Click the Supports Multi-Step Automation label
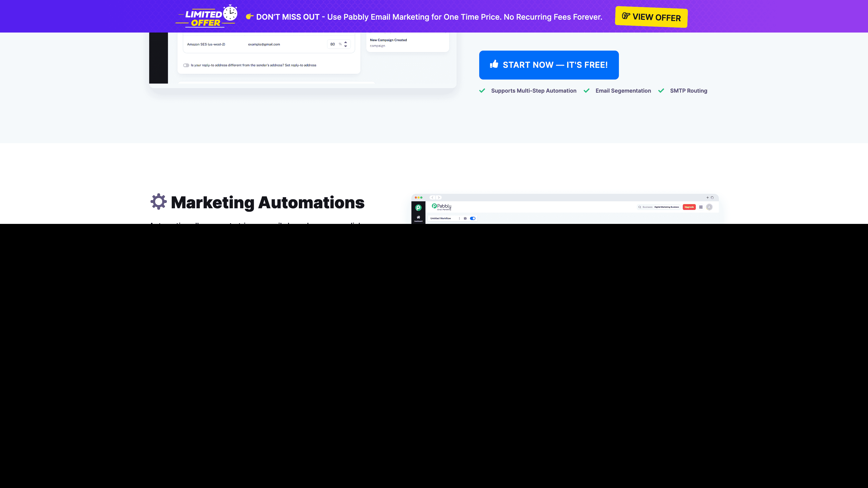This screenshot has width=868, height=488. (x=534, y=91)
